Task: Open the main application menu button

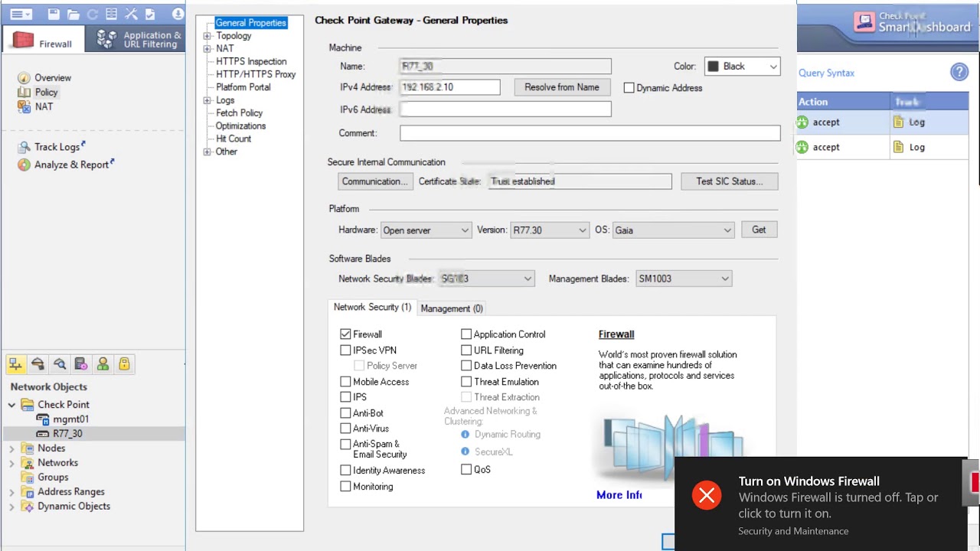Action: tap(21, 14)
